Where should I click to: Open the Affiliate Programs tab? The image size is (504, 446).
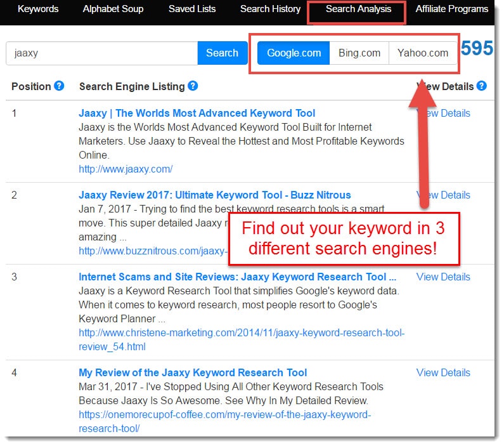pyautogui.click(x=451, y=9)
